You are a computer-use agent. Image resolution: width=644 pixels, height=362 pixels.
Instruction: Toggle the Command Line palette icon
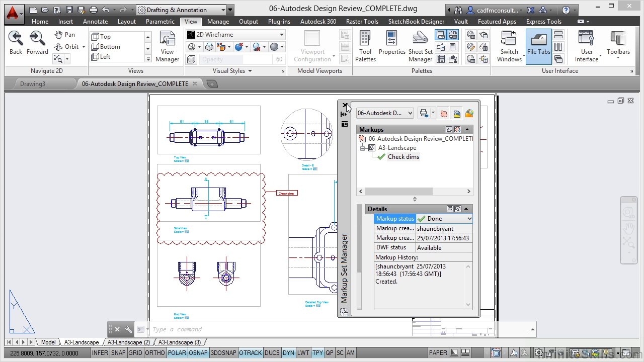[x=440, y=35]
